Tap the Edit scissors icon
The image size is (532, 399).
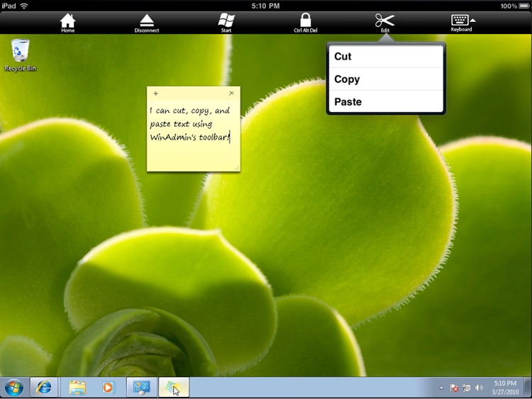(x=384, y=23)
